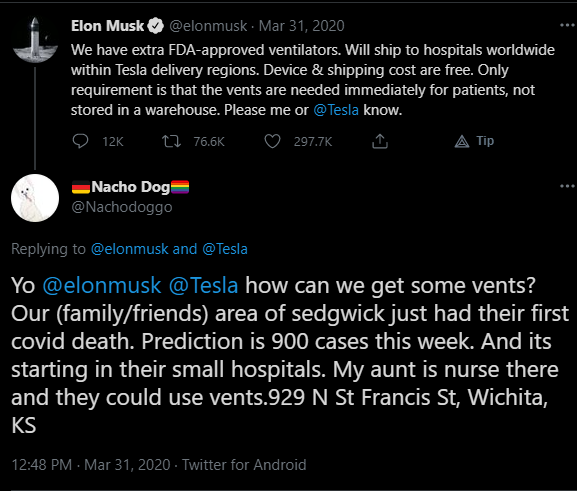Image resolution: width=577 pixels, height=491 pixels.
Task: Click @Tesla in the Replying to line
Action: click(225, 249)
